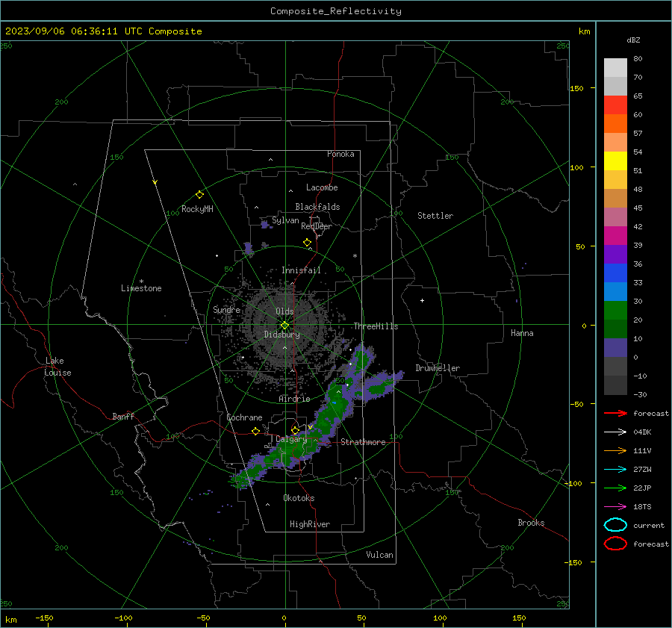This screenshot has width=672, height=628.
Task: Click the Sylvan city label
Action: tap(285, 220)
